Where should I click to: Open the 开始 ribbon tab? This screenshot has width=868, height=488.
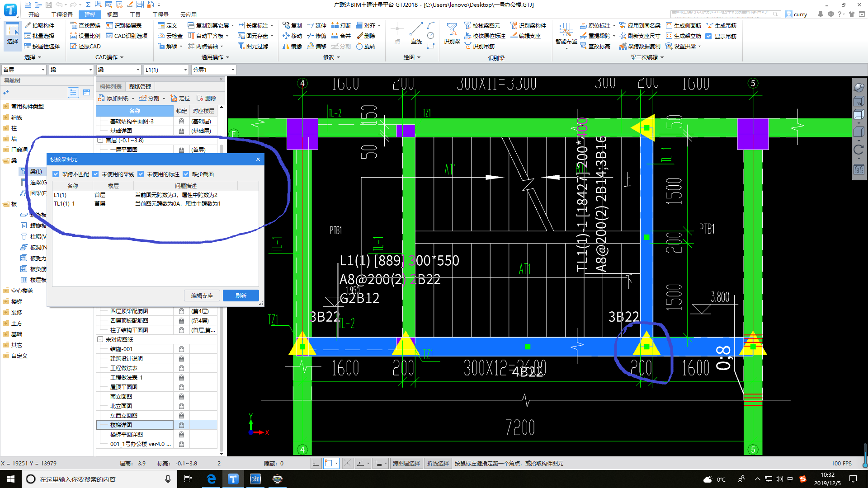tap(34, 14)
